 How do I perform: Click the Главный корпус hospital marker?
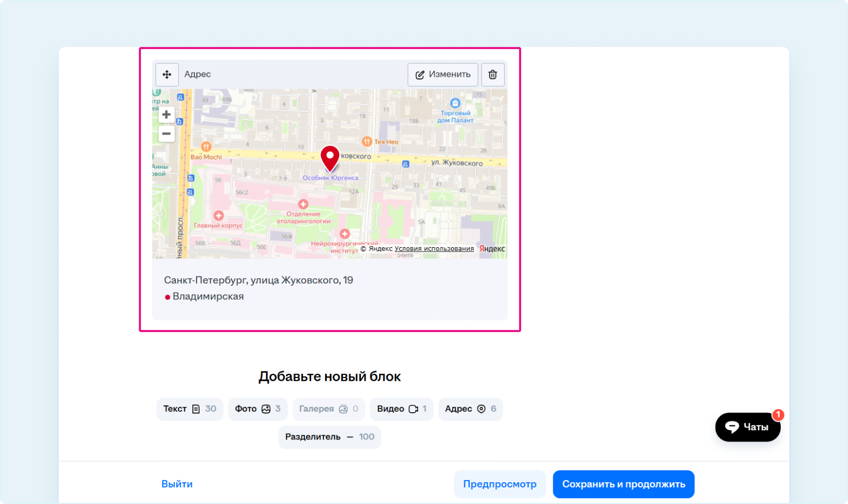[218, 216]
